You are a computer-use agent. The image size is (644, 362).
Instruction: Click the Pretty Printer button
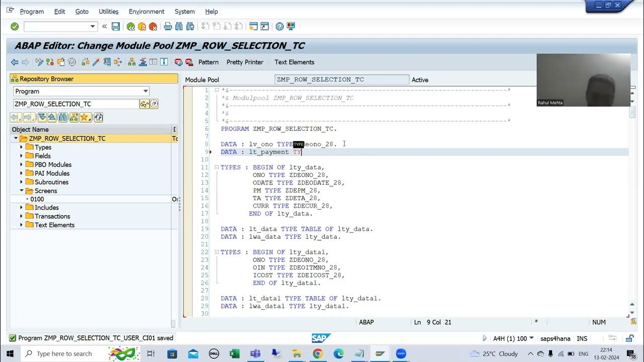click(x=245, y=62)
